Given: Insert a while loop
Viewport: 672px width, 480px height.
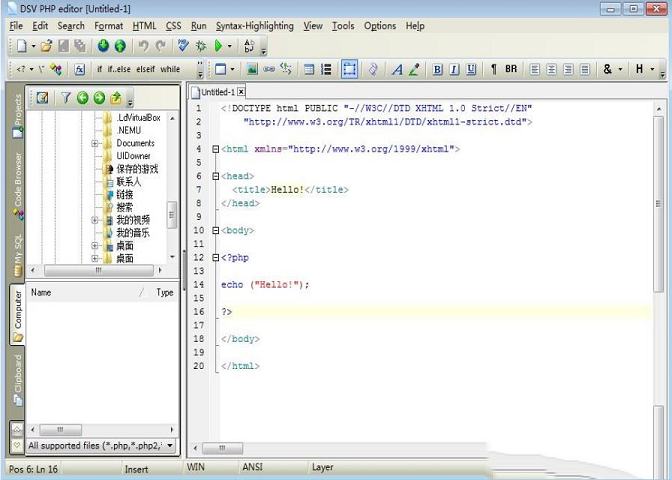Looking at the screenshot, I should pos(170,69).
